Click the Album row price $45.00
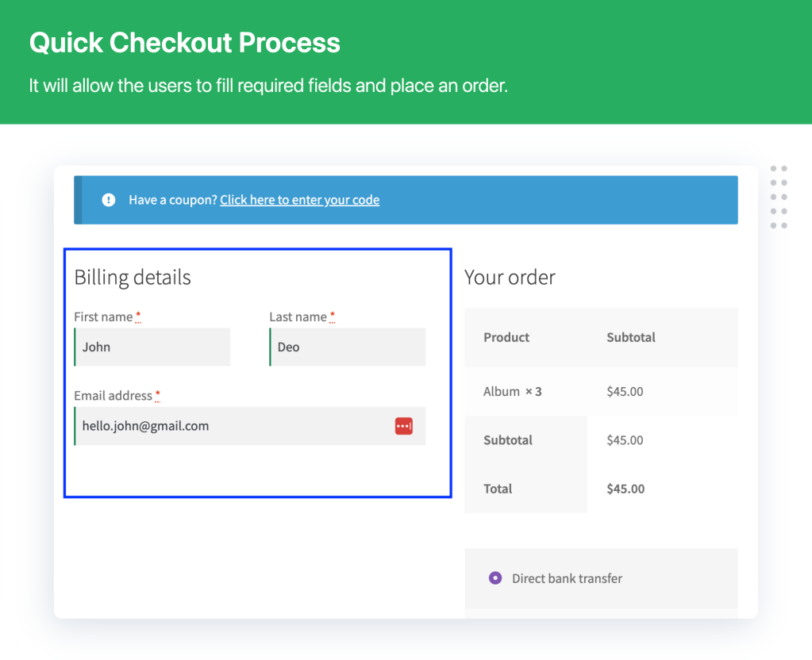The height and width of the screenshot is (660, 812). coord(625,391)
